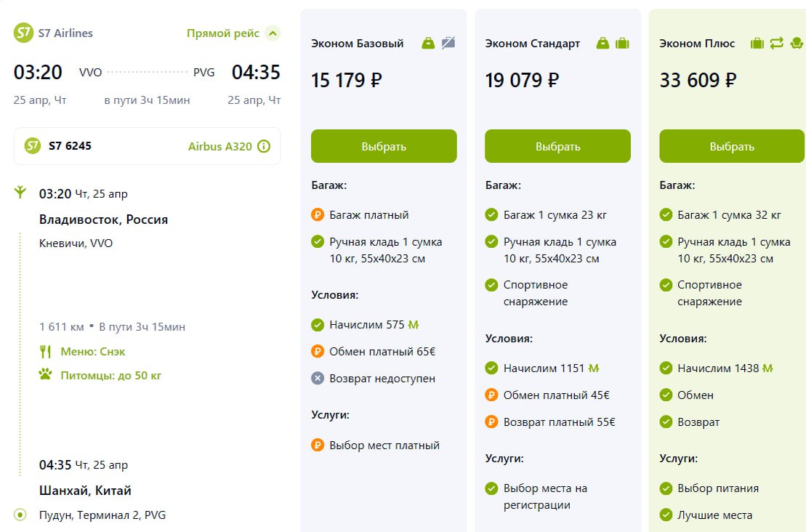Viewport: 806px width, 532px height.
Task: Select the Эконом Базовый fare with Выбрать
Action: click(384, 146)
